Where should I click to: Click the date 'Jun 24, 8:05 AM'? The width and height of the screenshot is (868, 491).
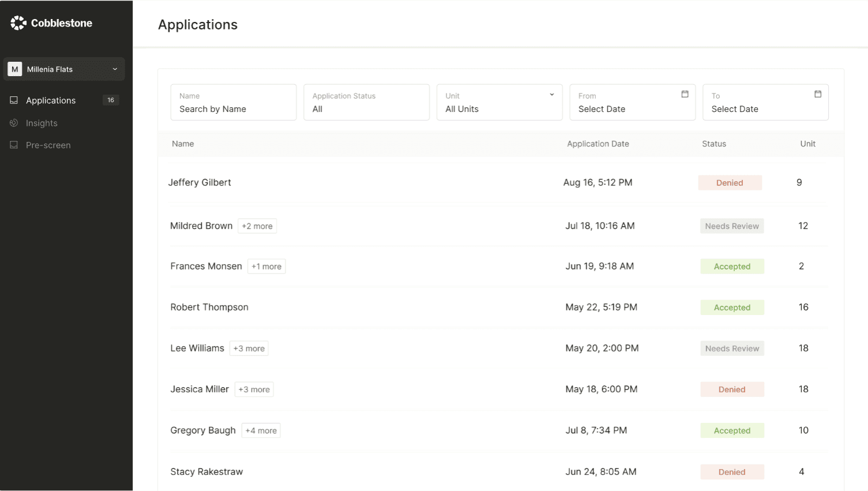click(601, 471)
